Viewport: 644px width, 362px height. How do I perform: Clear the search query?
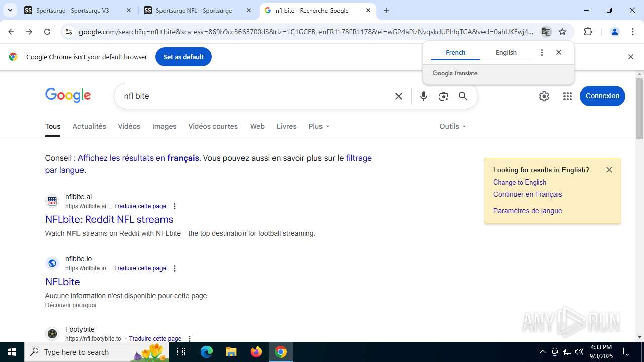tap(399, 96)
